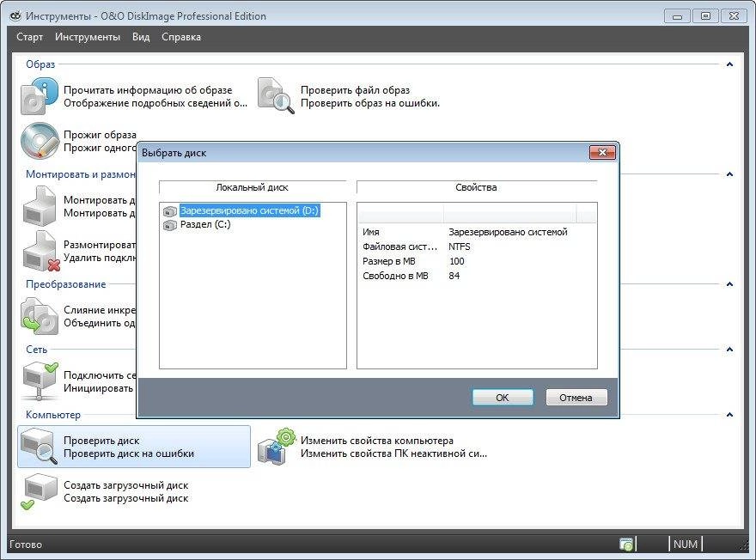756x560 pixels.
Task: Click 'Изменить свойства компьютера' text
Action: 377,441
